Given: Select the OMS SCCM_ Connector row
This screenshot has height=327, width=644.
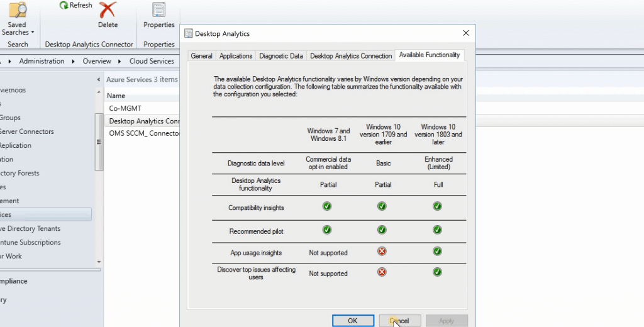Looking at the screenshot, I should click(x=142, y=133).
